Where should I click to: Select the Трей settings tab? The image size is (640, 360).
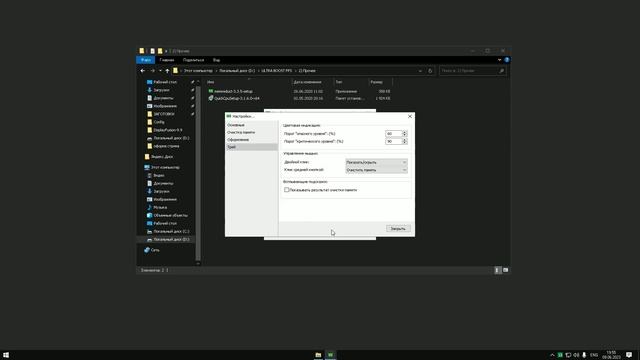pos(251,147)
